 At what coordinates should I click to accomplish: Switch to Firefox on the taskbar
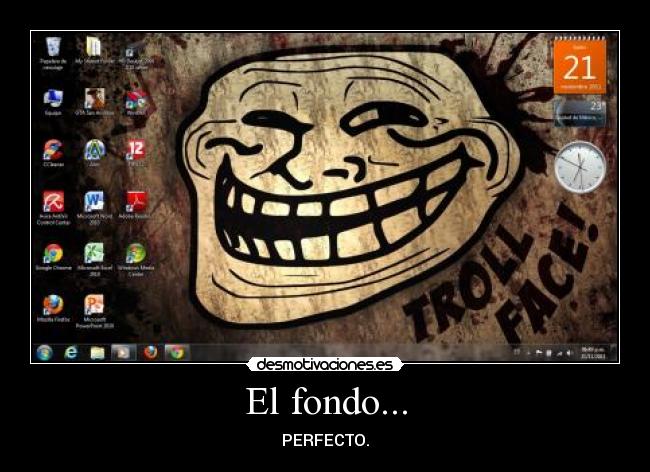(x=150, y=353)
